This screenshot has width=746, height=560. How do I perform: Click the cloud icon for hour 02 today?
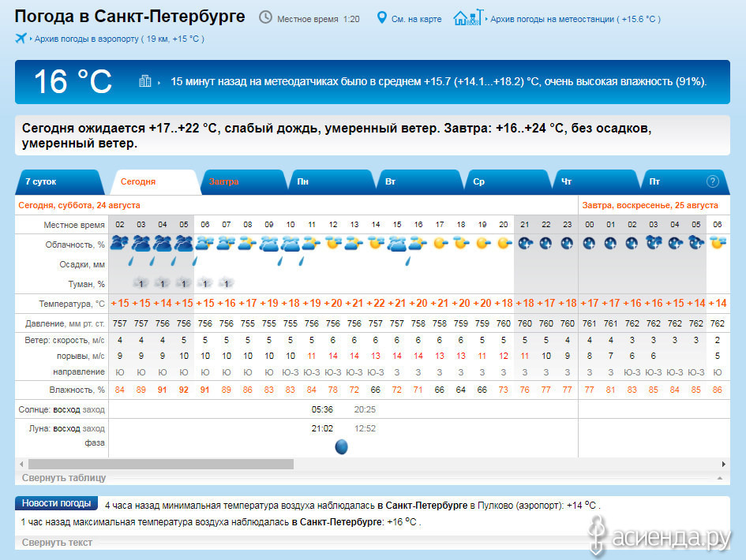[119, 243]
